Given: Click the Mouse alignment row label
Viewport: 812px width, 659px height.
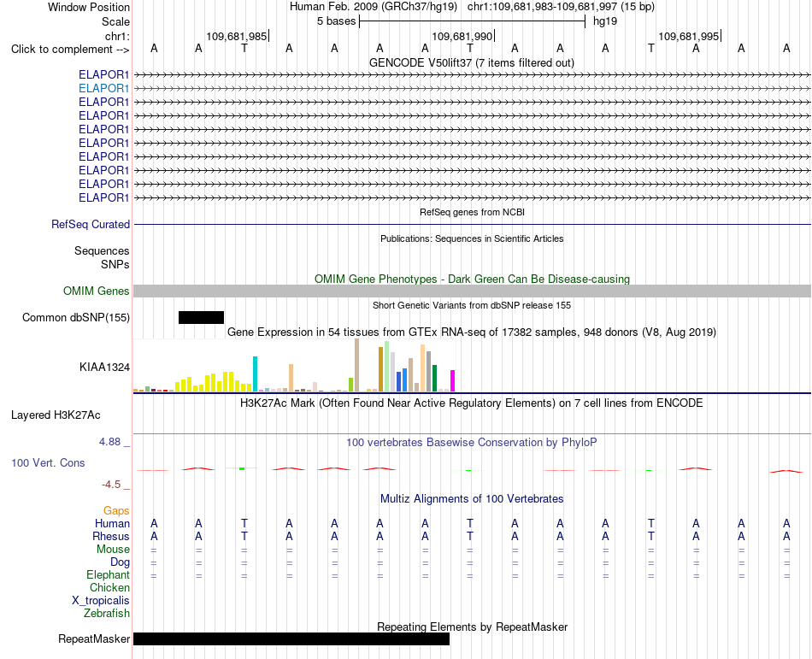Looking at the screenshot, I should pyautogui.click(x=113, y=550).
